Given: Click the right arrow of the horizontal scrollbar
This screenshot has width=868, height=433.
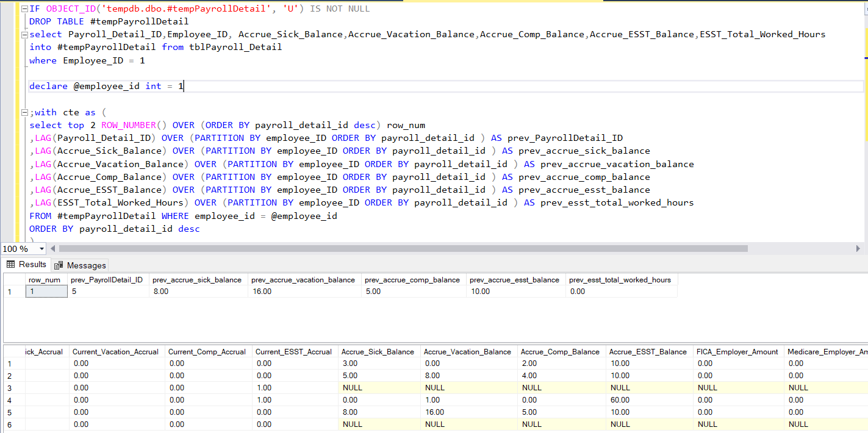Looking at the screenshot, I should click(859, 249).
